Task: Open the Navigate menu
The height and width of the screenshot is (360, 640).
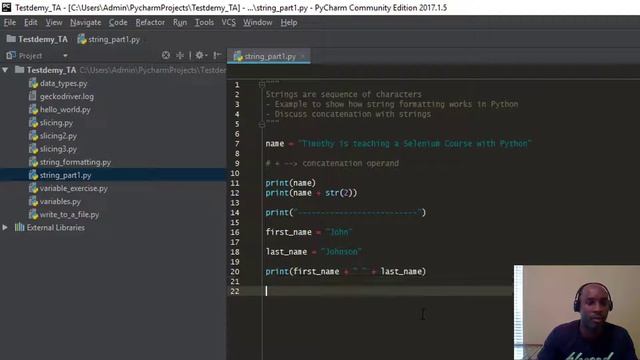Action: tap(85, 22)
